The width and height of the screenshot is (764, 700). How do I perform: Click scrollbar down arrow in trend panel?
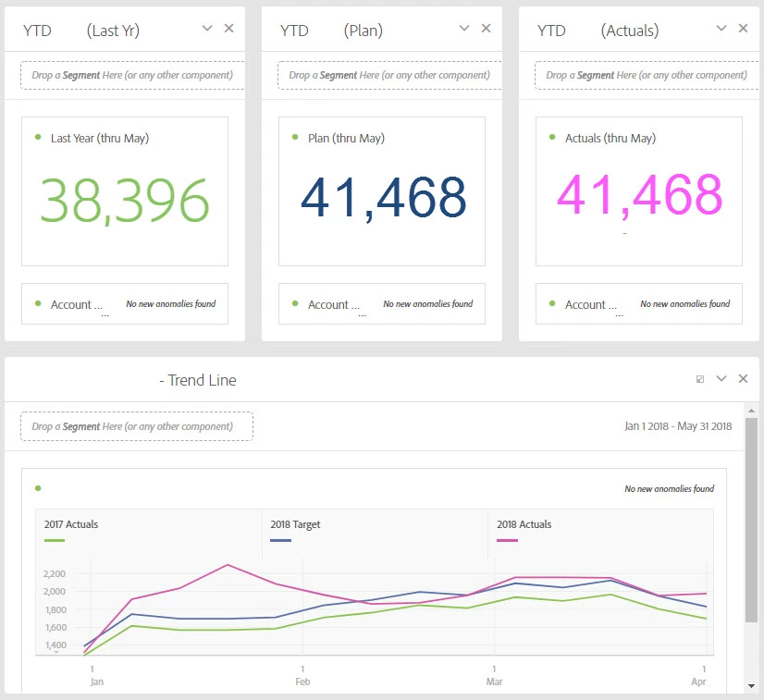(751, 686)
